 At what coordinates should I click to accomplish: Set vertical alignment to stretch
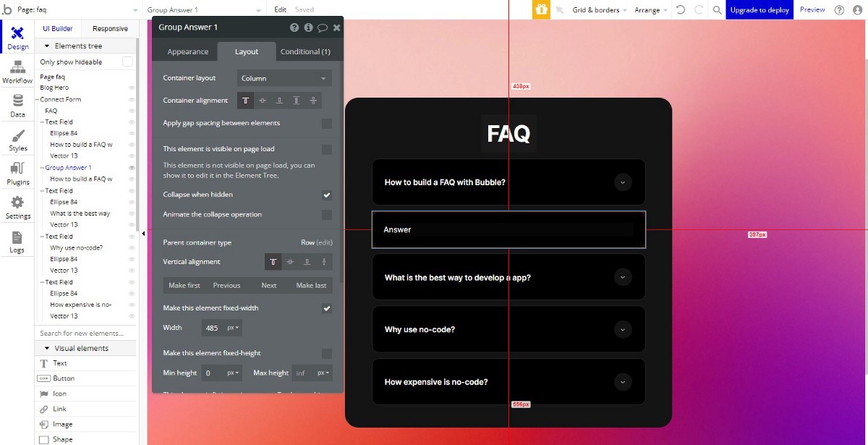coord(324,262)
